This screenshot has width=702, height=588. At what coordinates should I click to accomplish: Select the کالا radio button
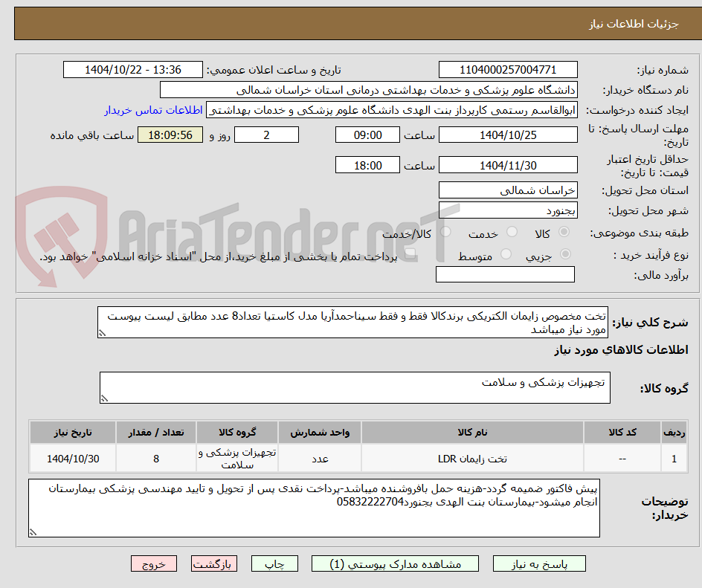click(x=564, y=232)
